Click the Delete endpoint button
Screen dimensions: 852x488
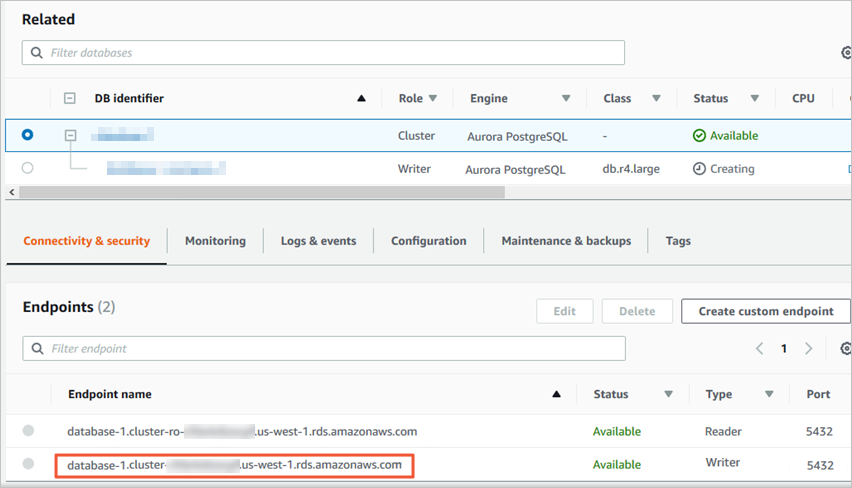637,311
